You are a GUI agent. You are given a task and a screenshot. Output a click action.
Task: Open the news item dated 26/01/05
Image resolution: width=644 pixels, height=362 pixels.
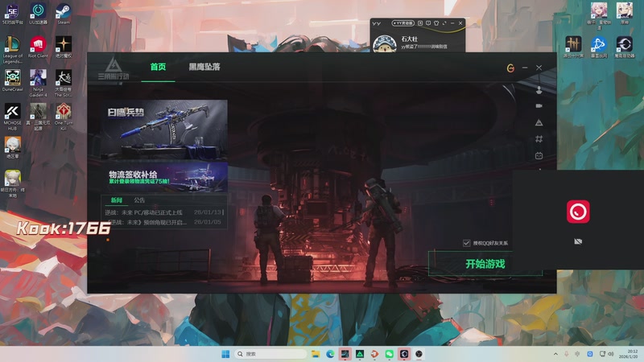tap(163, 222)
